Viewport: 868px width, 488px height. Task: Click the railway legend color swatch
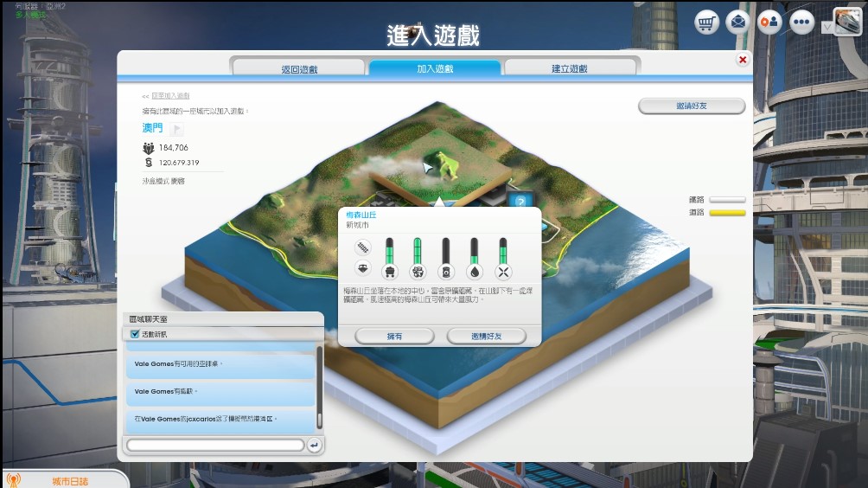click(727, 199)
